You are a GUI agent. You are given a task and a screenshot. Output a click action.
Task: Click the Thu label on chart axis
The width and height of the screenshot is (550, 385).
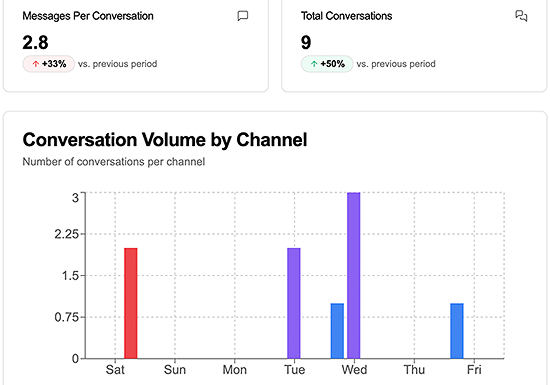[x=414, y=370]
